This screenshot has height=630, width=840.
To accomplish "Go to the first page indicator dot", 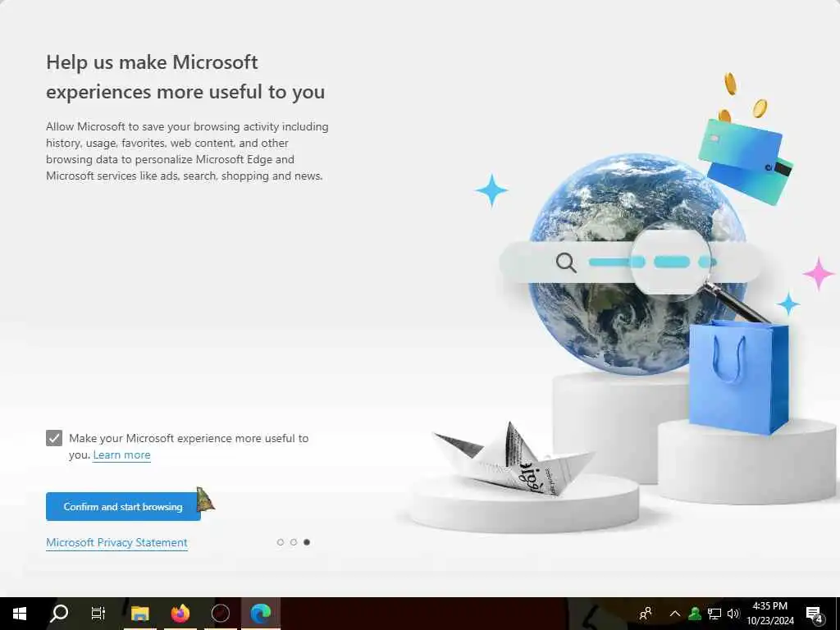I will [x=281, y=542].
